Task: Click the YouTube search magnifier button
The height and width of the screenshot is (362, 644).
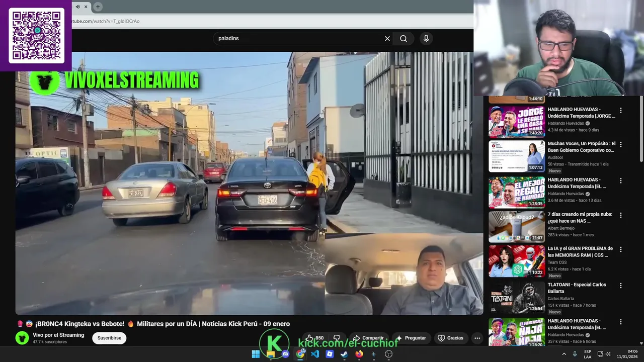Action: pos(404,39)
